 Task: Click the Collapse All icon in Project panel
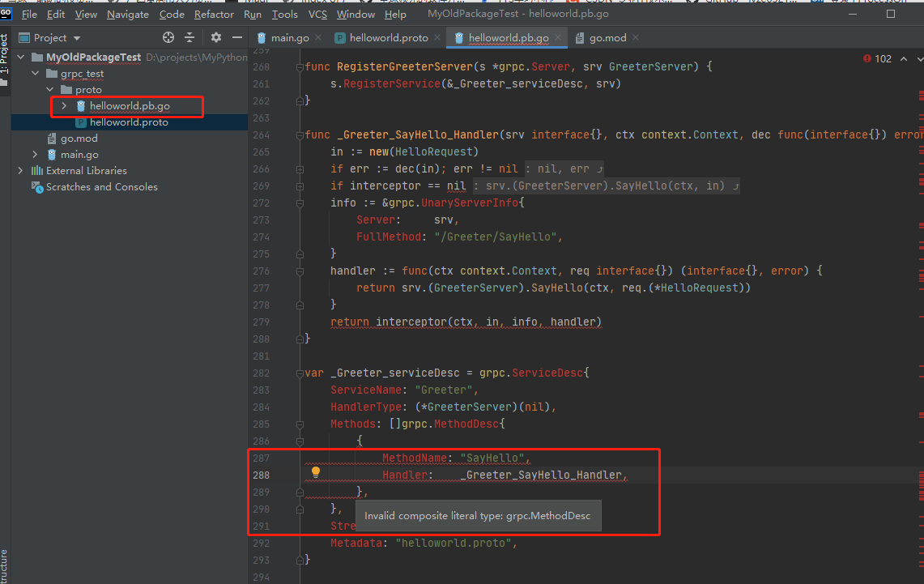[x=189, y=38]
